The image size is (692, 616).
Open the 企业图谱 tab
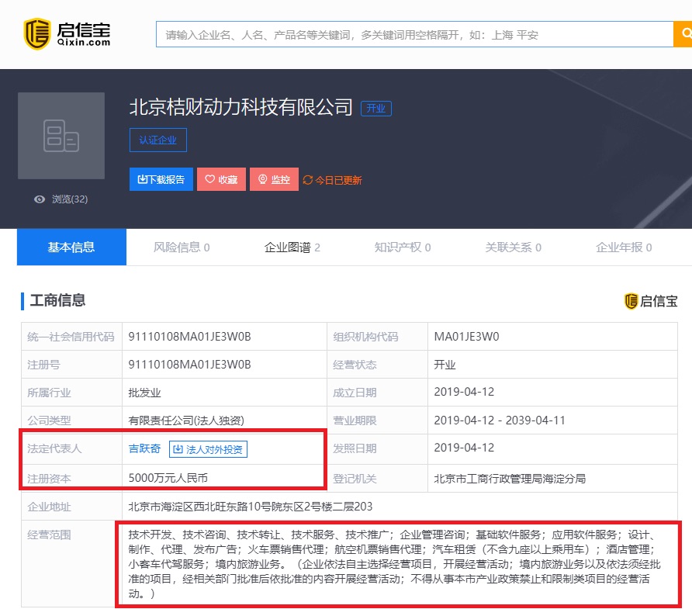(x=292, y=247)
